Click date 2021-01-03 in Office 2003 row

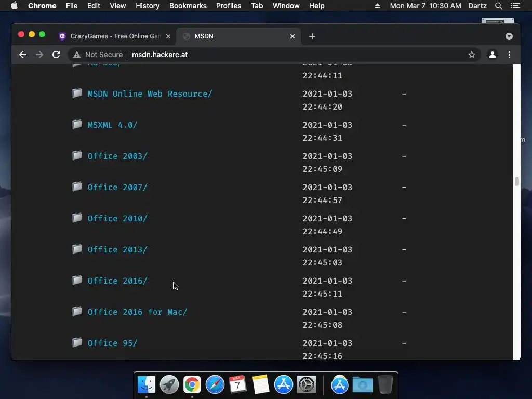tap(327, 156)
